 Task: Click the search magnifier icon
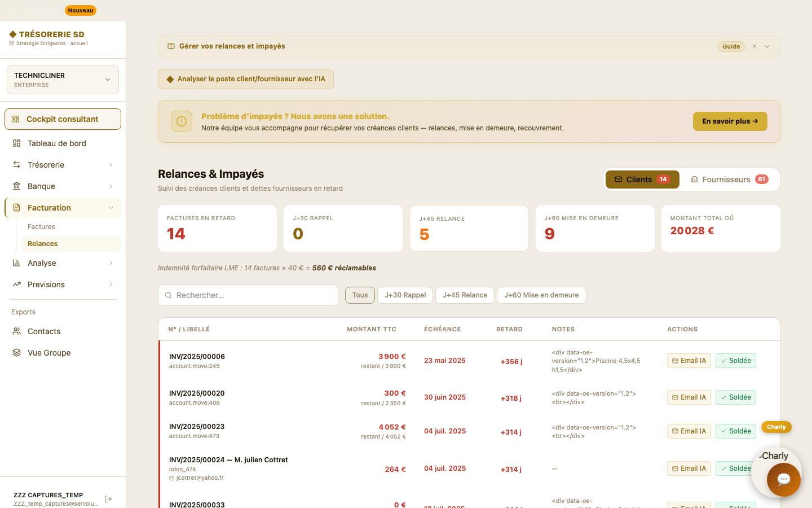click(168, 295)
